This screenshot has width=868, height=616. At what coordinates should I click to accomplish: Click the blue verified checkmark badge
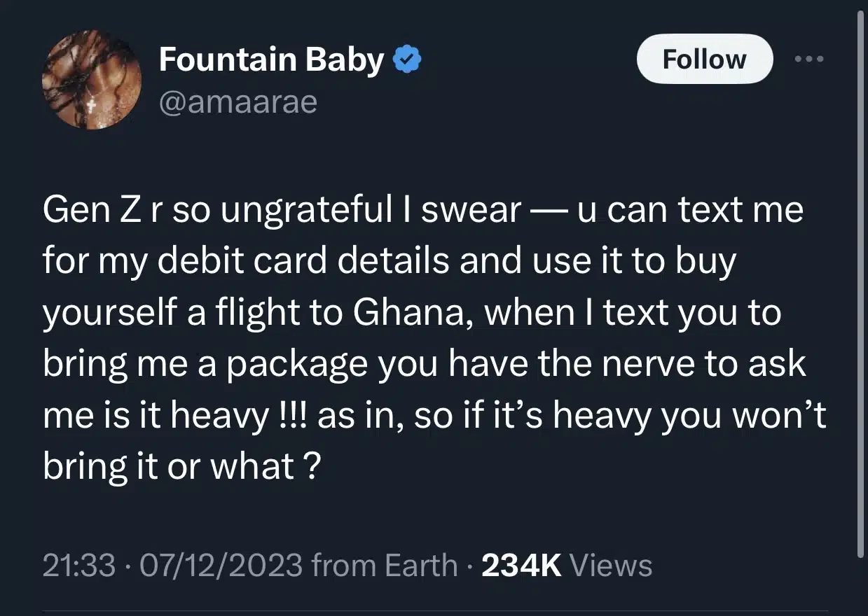[x=406, y=61]
